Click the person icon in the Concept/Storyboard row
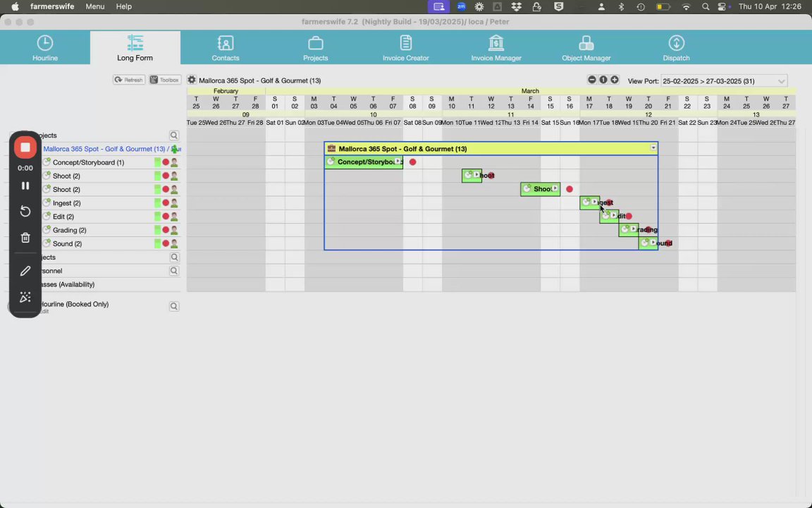The image size is (812, 508). pos(175,162)
